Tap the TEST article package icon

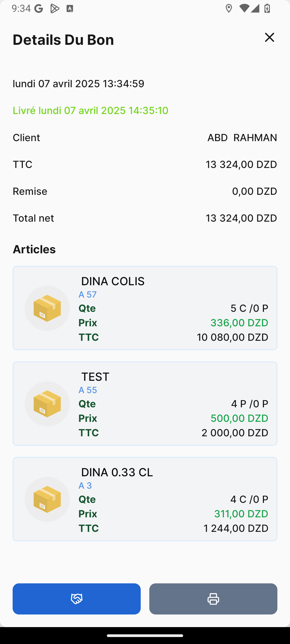tap(47, 404)
